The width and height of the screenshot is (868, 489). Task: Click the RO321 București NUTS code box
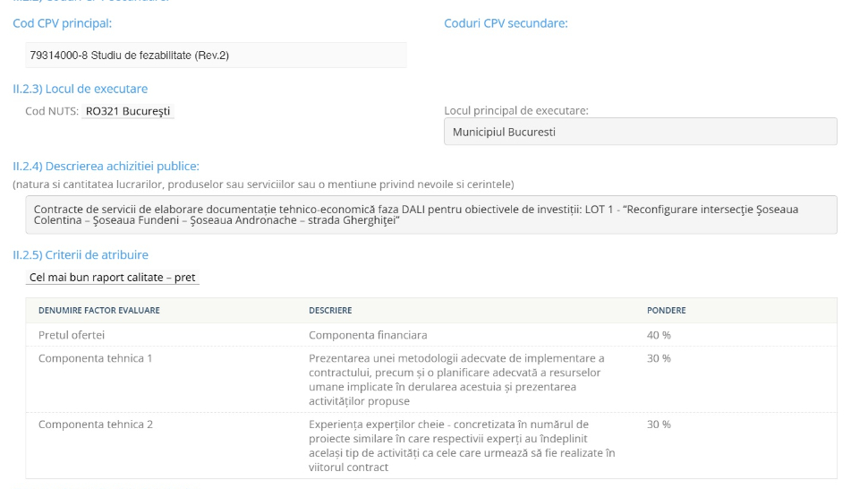128,111
